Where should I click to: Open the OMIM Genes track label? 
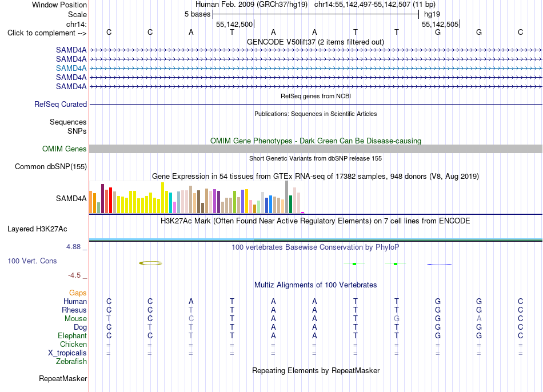(65, 149)
